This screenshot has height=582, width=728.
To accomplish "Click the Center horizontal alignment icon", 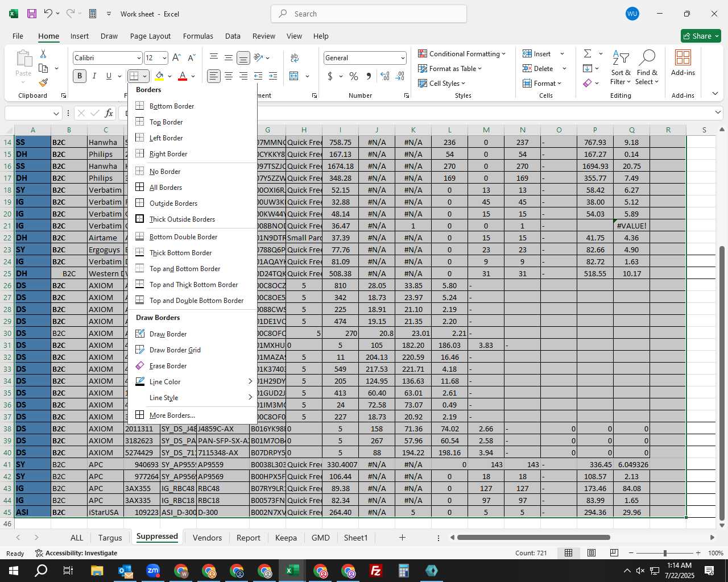I will point(229,76).
